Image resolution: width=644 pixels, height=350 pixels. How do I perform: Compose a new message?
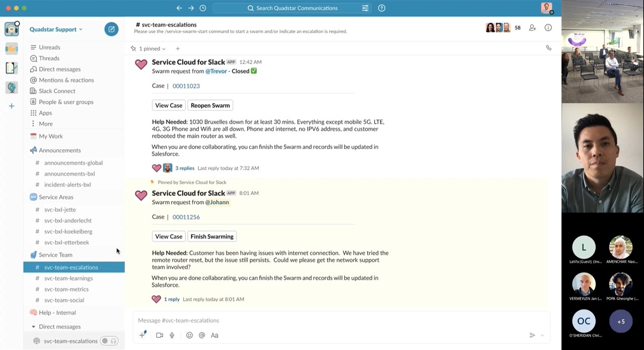coord(111,29)
